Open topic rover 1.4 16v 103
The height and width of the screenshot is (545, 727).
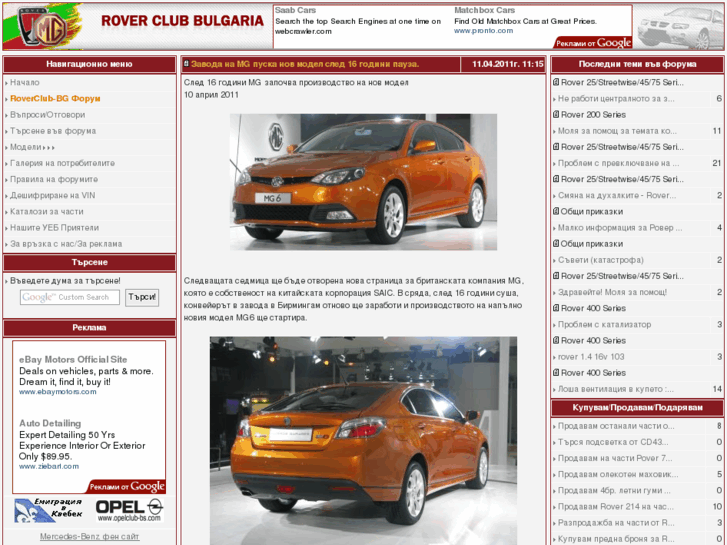click(x=591, y=357)
